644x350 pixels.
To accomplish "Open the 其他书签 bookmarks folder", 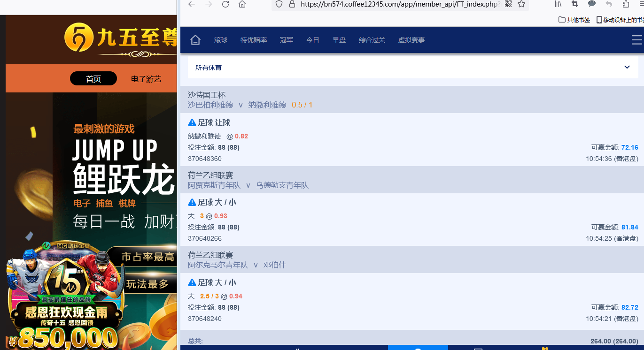I will point(574,20).
